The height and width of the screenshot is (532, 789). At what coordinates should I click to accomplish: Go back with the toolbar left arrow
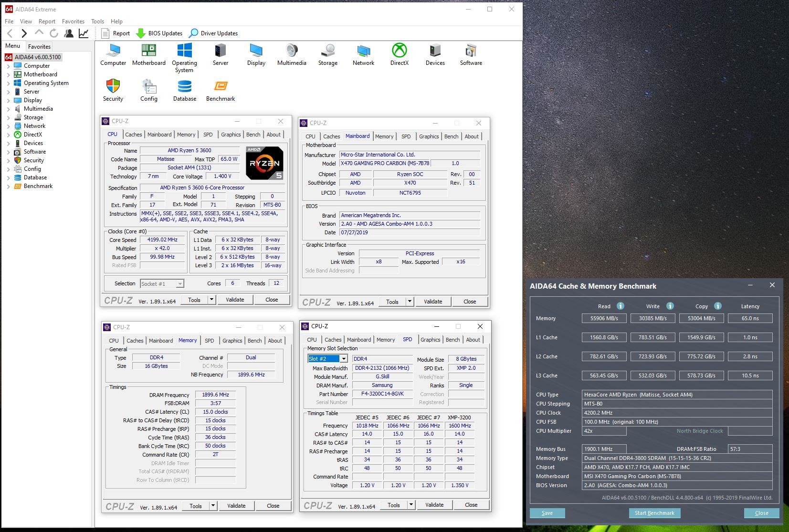[10, 33]
